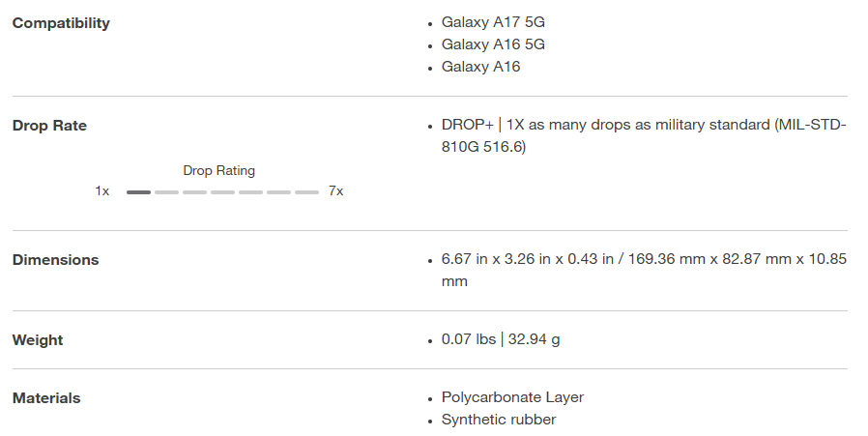
Task: Select the Synthetic rubber material entry
Action: pos(499,420)
